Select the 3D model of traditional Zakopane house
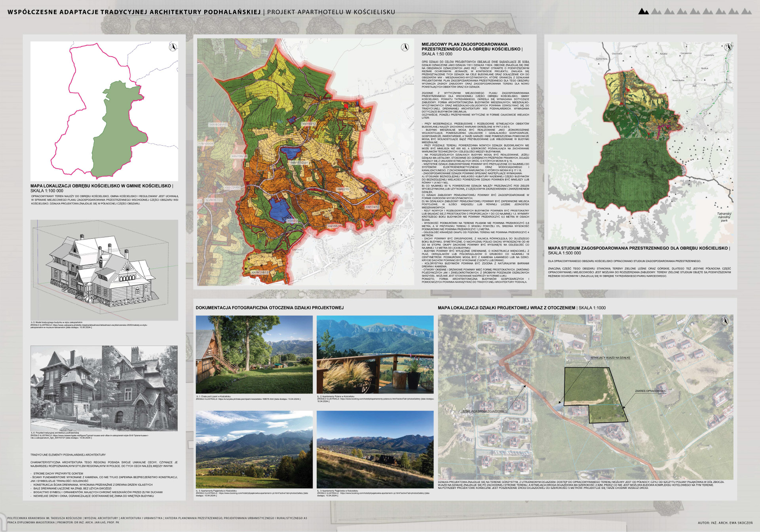The height and width of the screenshot is (532, 760). (x=104, y=270)
